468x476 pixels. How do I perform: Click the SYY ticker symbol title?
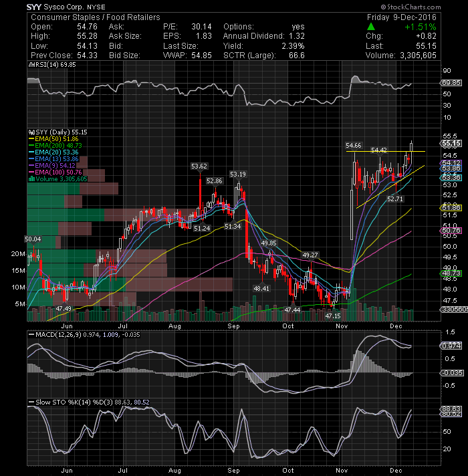(33, 7)
